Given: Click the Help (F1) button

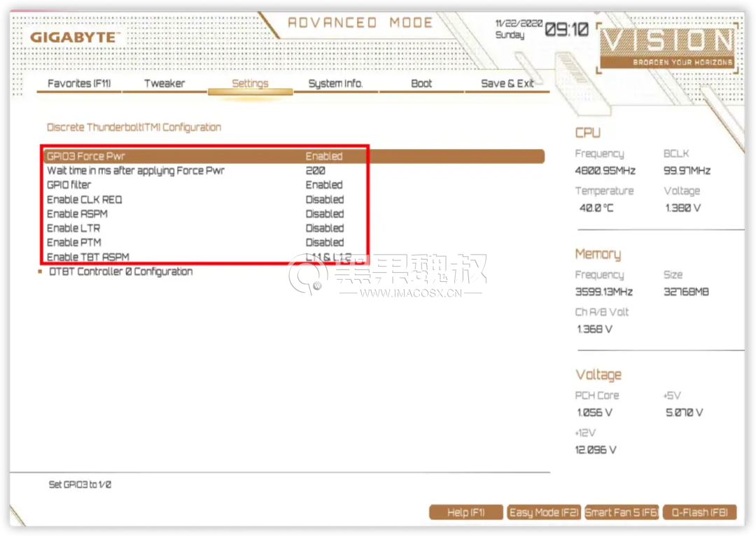Looking at the screenshot, I should [465, 512].
